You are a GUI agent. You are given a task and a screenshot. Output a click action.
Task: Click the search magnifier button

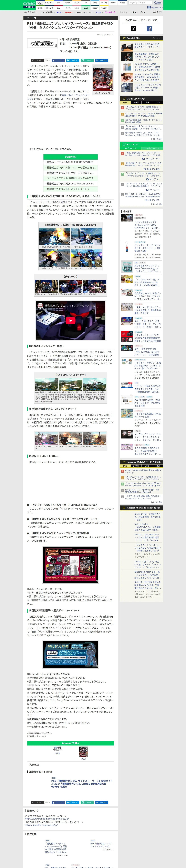[x=158, y=3]
